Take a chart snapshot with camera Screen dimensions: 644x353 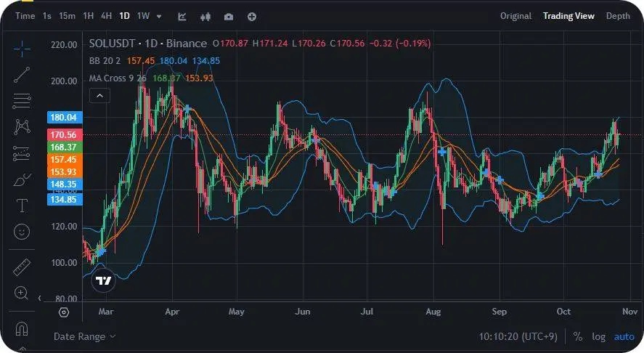[229, 17]
